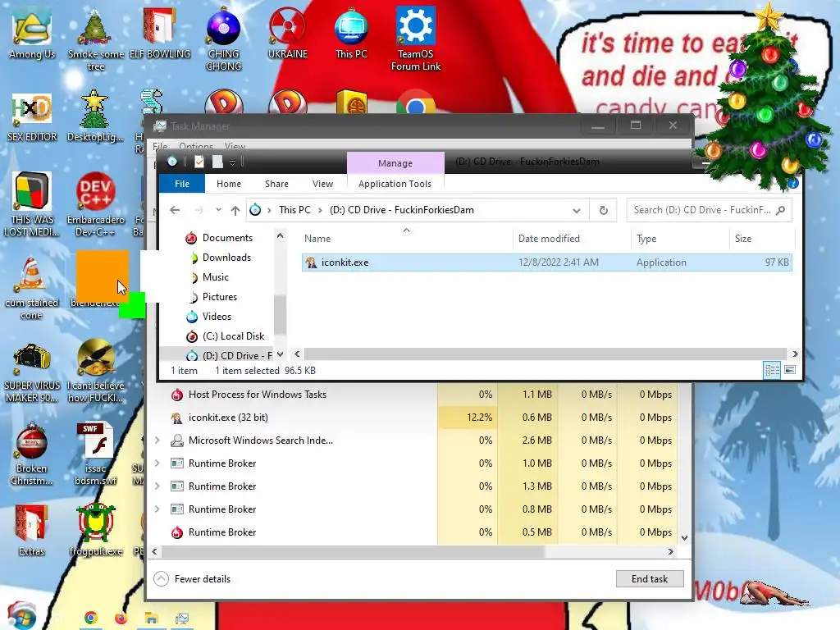Open the This PC desktop icon
The width and height of the screenshot is (840, 630).
(x=351, y=33)
